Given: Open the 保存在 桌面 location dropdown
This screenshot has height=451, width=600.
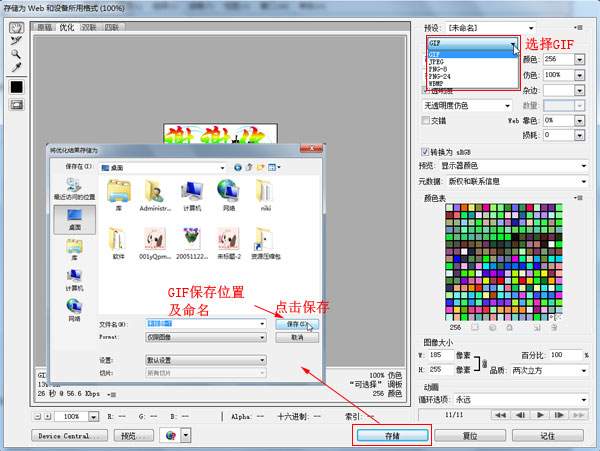Looking at the screenshot, I should click(x=163, y=168).
